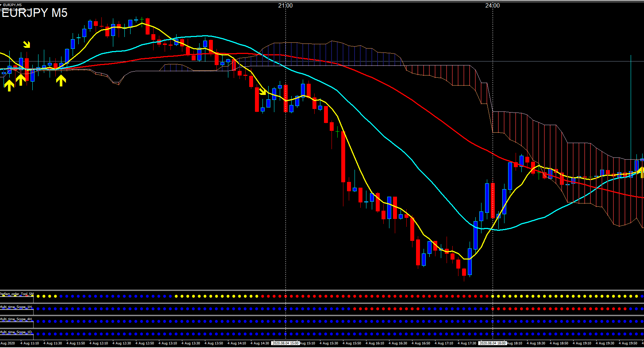This screenshot has width=644, height=348.
Task: Click the Perfect_order_Tool_5M indicator label
Action: pos(17,294)
